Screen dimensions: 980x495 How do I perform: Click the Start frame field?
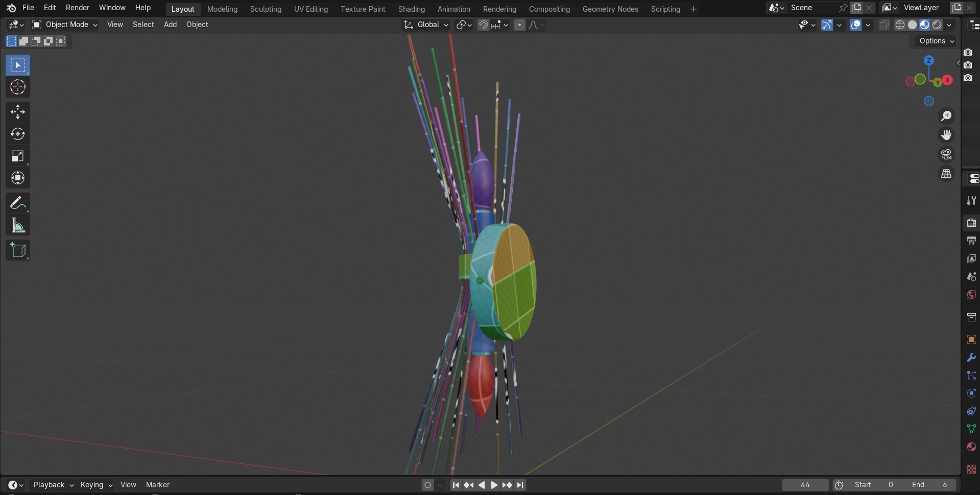tap(873, 485)
